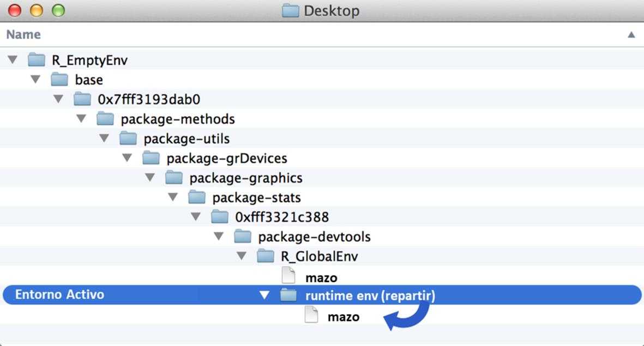The height and width of the screenshot is (346, 644).
Task: Click mazo file icon under R_GlobalEnv
Action: click(288, 276)
